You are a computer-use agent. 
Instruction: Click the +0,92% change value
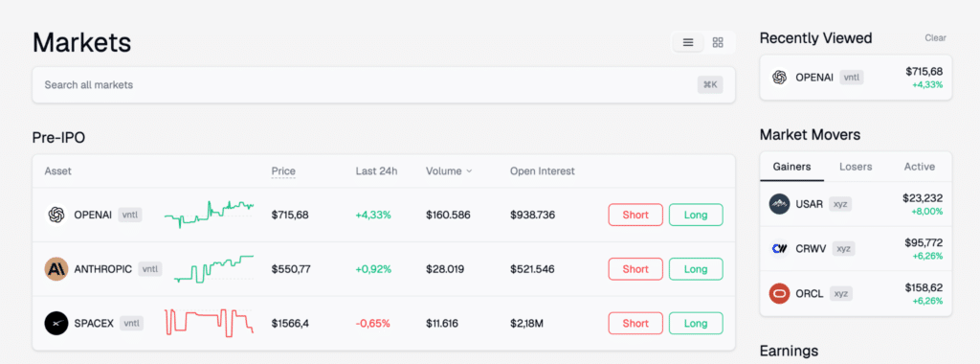(373, 269)
